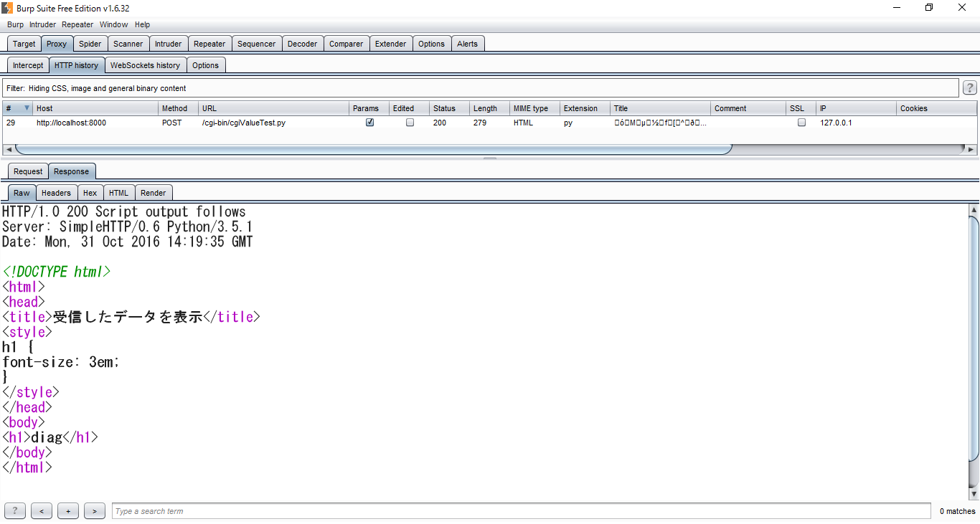Select the /cgi-bin/cgiValueTest.py URL cell

[x=274, y=123]
